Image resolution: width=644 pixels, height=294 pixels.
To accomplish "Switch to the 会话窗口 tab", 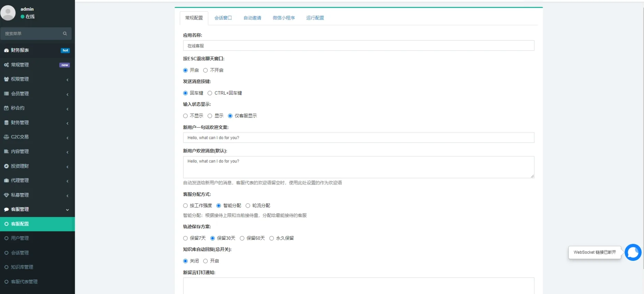I will tap(223, 18).
